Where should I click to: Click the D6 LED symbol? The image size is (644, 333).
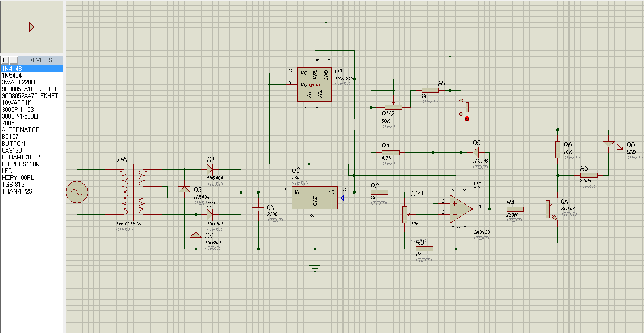pyautogui.click(x=608, y=144)
